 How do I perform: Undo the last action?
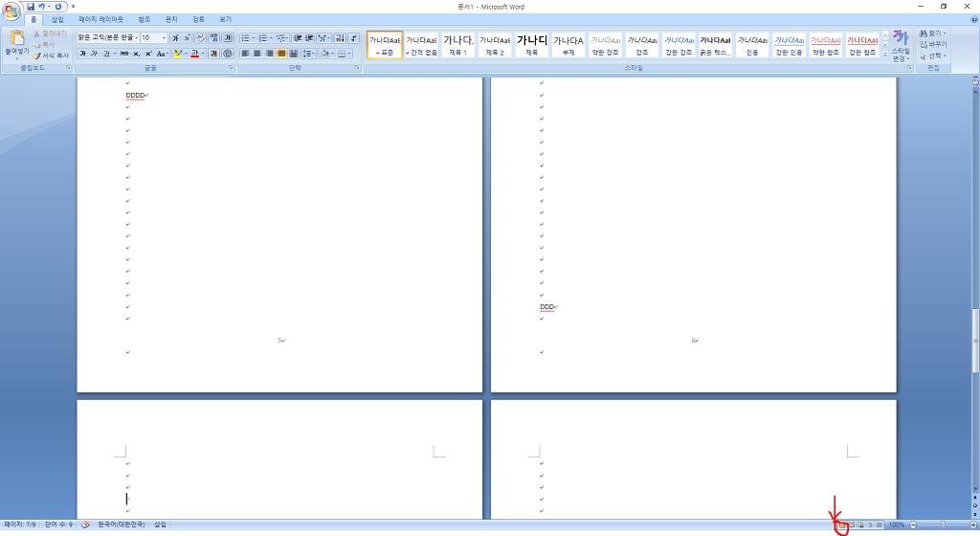point(42,7)
